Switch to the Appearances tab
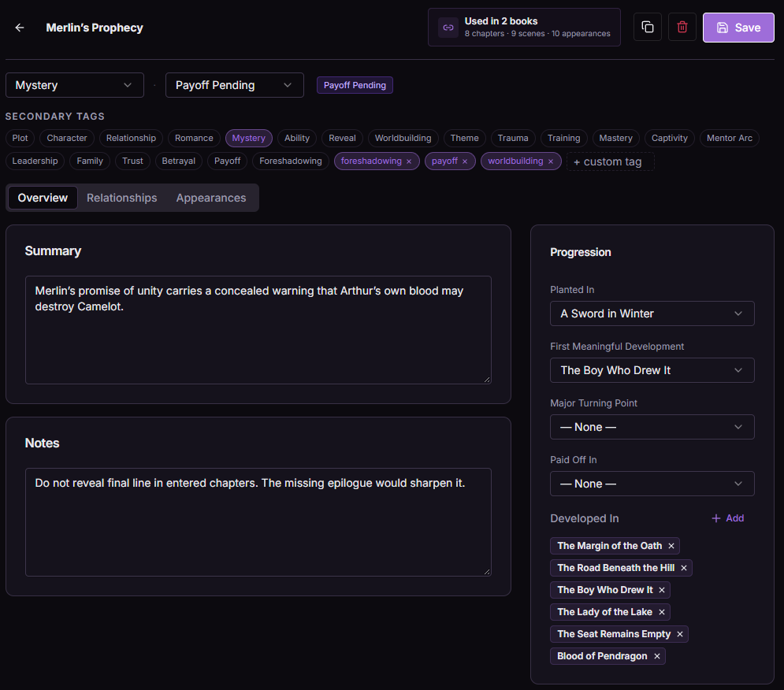Viewport: 784px width, 690px height. (211, 198)
